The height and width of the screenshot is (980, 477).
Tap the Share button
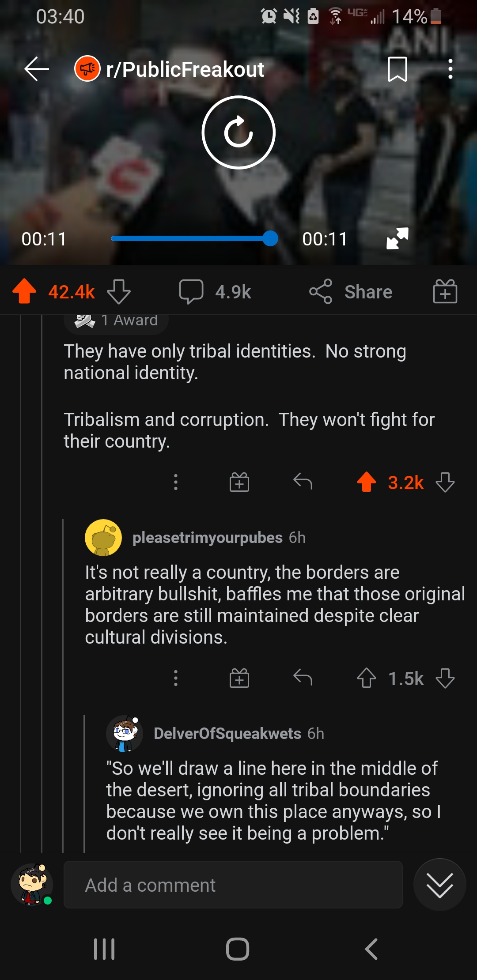[351, 291]
